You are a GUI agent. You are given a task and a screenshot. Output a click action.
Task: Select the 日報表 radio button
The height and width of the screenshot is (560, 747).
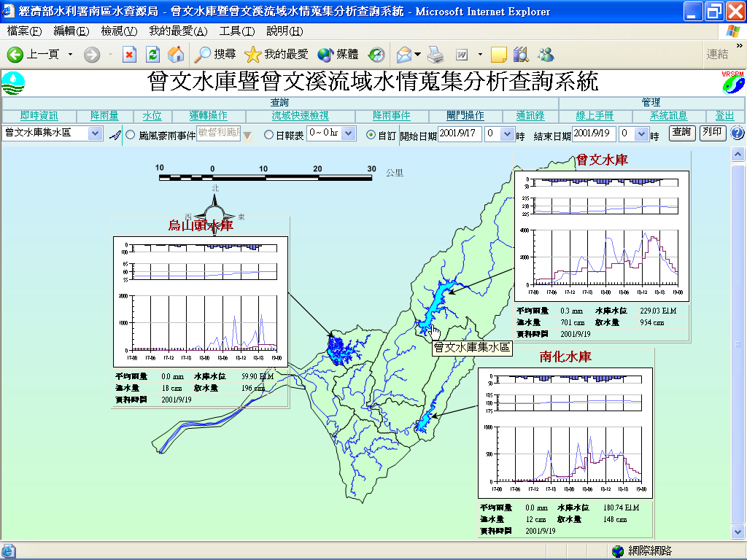click(x=268, y=135)
